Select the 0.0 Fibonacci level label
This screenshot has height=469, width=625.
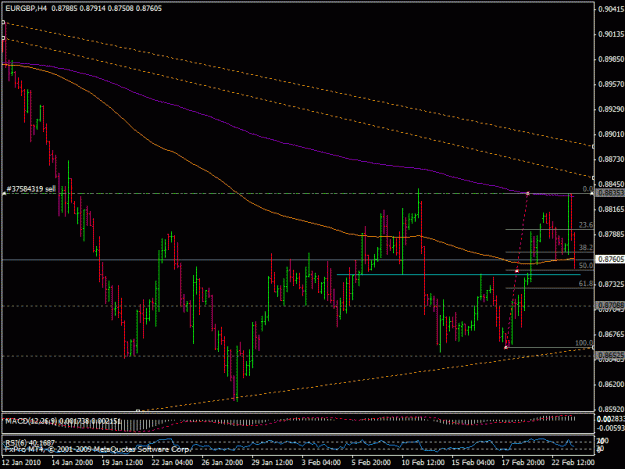pyautogui.click(x=588, y=189)
